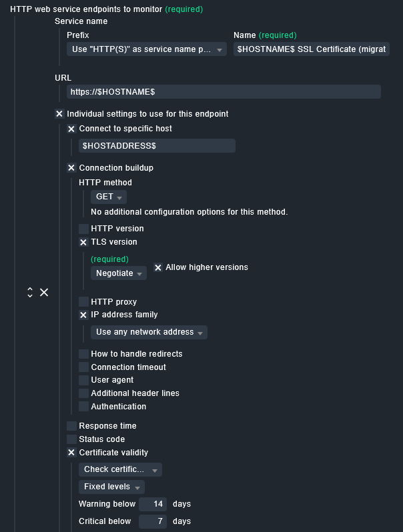Viewport: 403px width, 532px height.
Task: Click the $HOSTADDRESS$ host field
Action: [157, 145]
